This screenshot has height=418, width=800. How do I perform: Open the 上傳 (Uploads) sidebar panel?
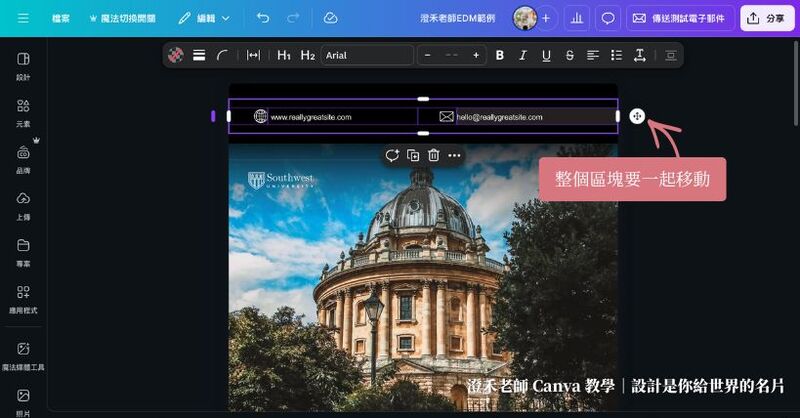[23, 204]
